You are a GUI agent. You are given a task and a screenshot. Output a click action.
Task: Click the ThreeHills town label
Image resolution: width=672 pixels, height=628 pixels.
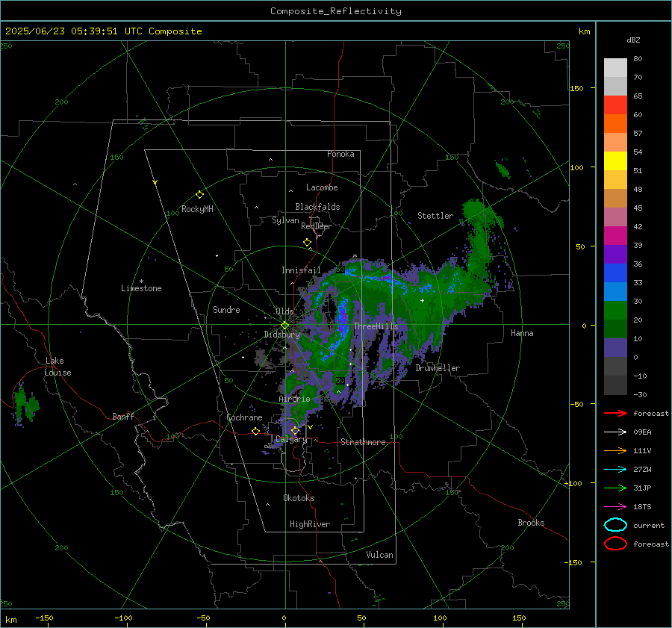pos(376,326)
